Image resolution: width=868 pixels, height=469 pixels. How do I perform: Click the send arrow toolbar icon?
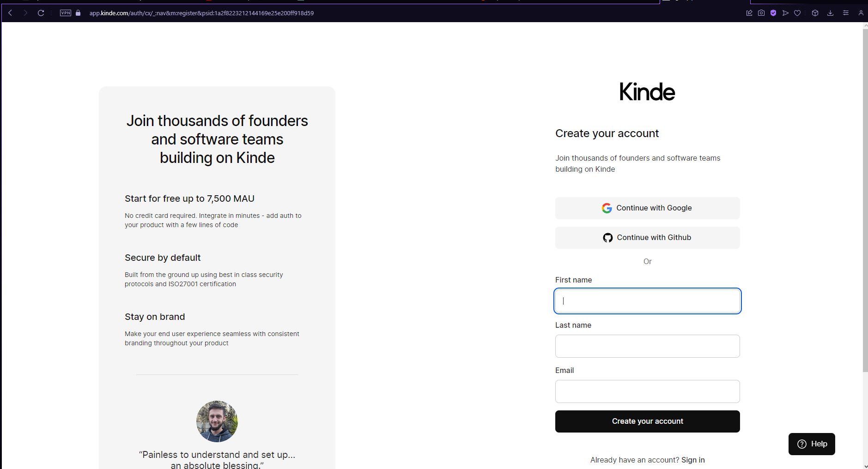786,13
